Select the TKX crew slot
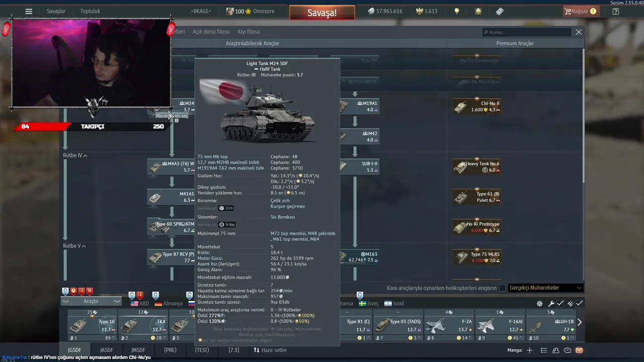The image size is (644, 362). [x=143, y=325]
